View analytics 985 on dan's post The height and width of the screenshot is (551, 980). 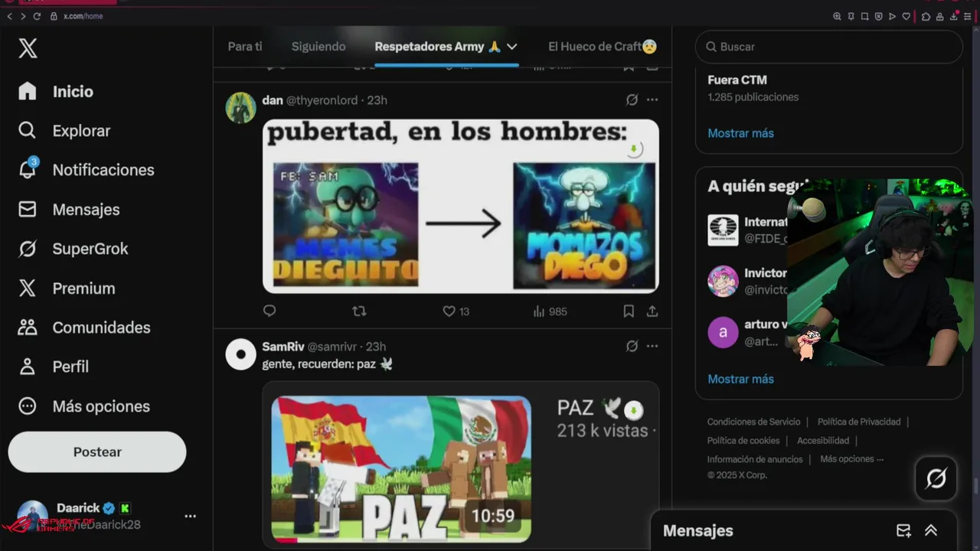click(550, 311)
